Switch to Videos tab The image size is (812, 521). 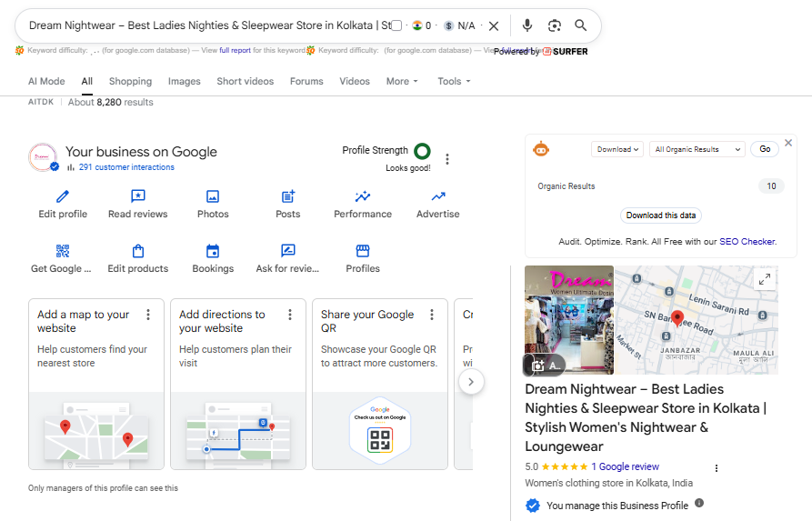tap(355, 81)
